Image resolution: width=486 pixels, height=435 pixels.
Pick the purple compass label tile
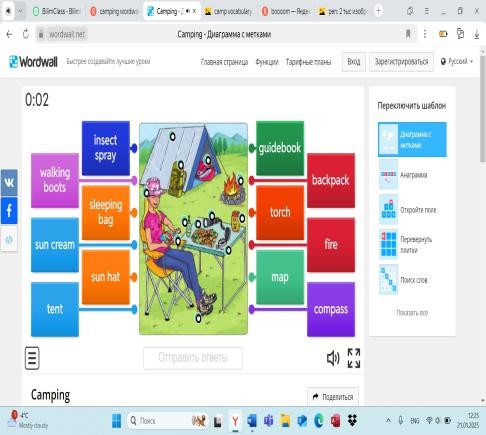(331, 309)
